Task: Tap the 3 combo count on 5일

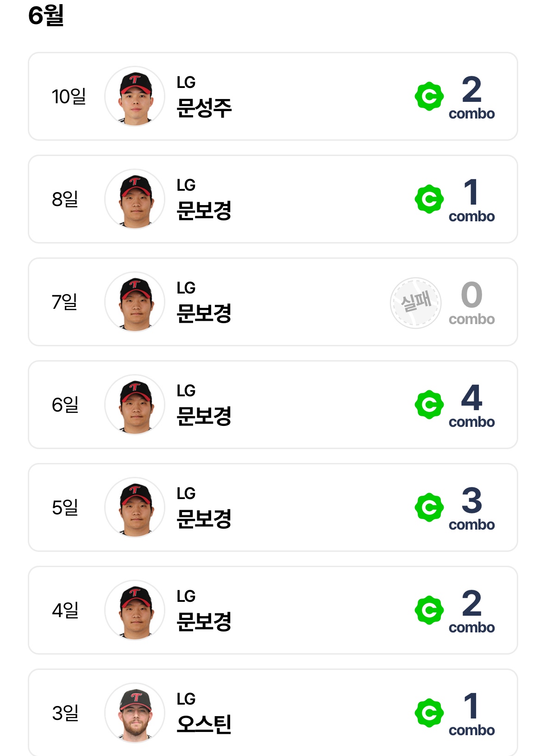Action: point(471,501)
